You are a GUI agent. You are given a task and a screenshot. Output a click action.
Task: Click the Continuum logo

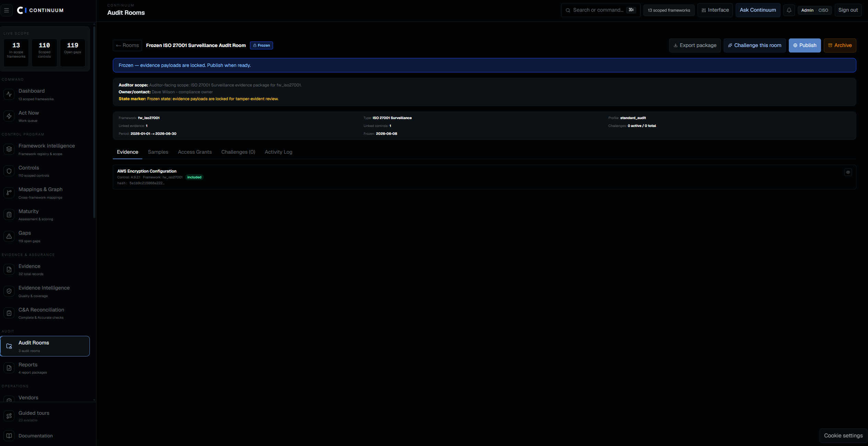tap(40, 10)
